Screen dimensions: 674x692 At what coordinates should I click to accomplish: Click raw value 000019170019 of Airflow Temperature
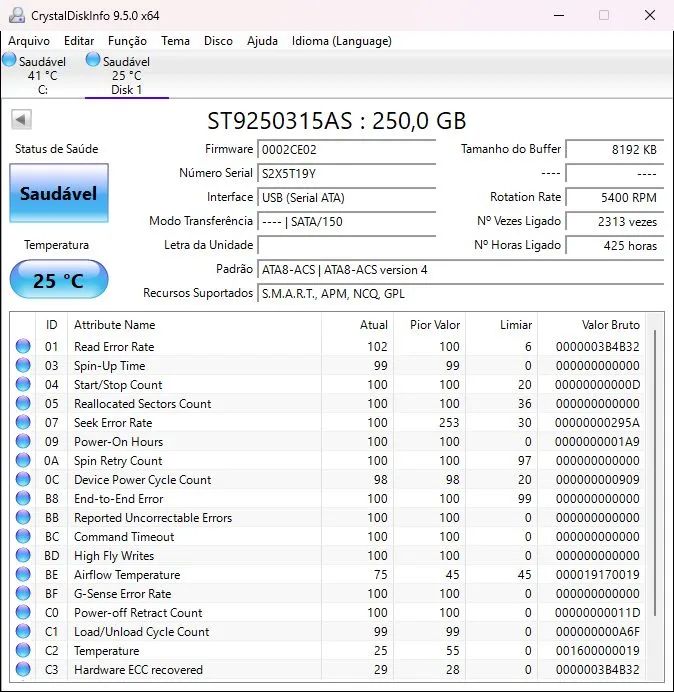tap(598, 575)
